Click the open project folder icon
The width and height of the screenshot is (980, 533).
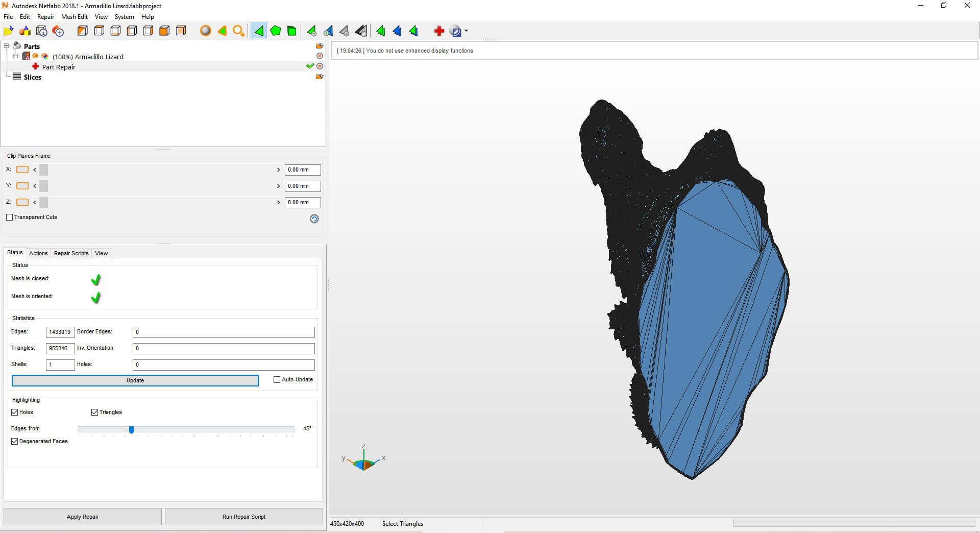point(9,31)
